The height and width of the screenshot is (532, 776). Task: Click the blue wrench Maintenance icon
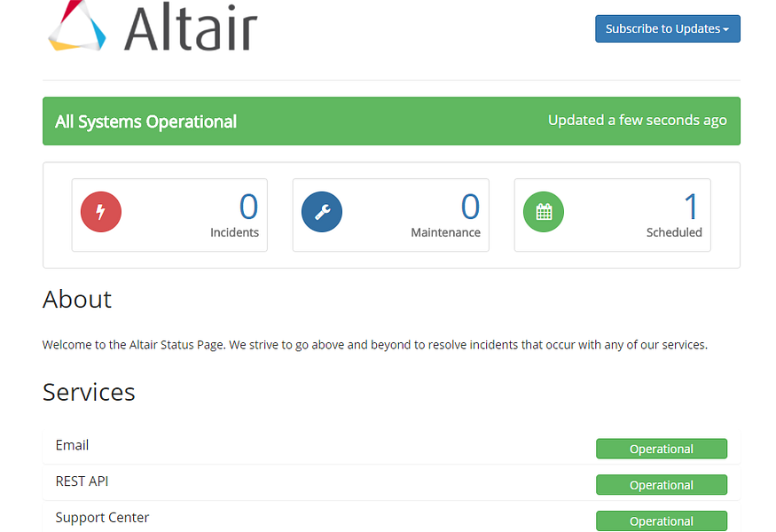click(322, 212)
